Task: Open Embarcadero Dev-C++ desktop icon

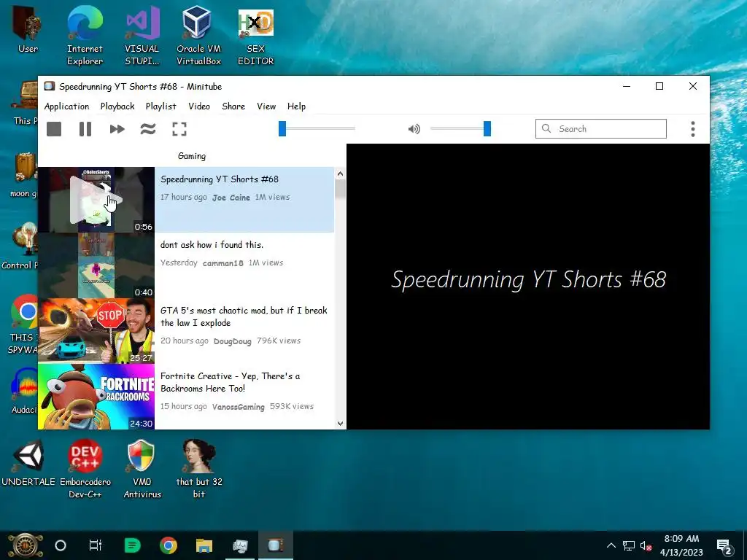Action: 85,469
